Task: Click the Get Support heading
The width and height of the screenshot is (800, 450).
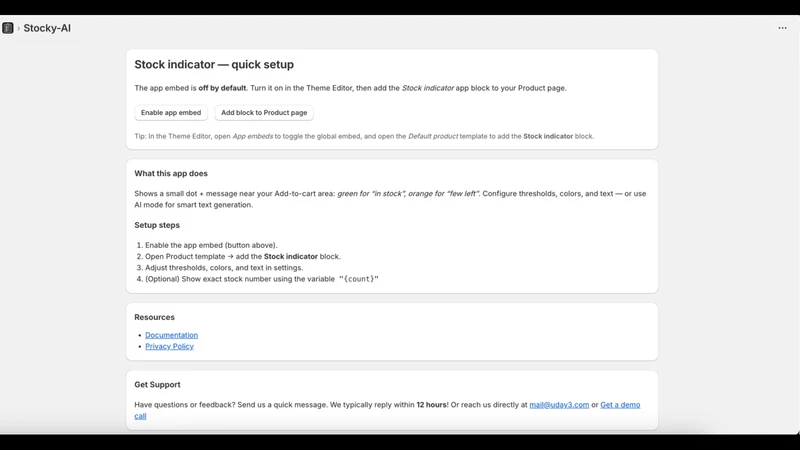Action: tap(157, 385)
